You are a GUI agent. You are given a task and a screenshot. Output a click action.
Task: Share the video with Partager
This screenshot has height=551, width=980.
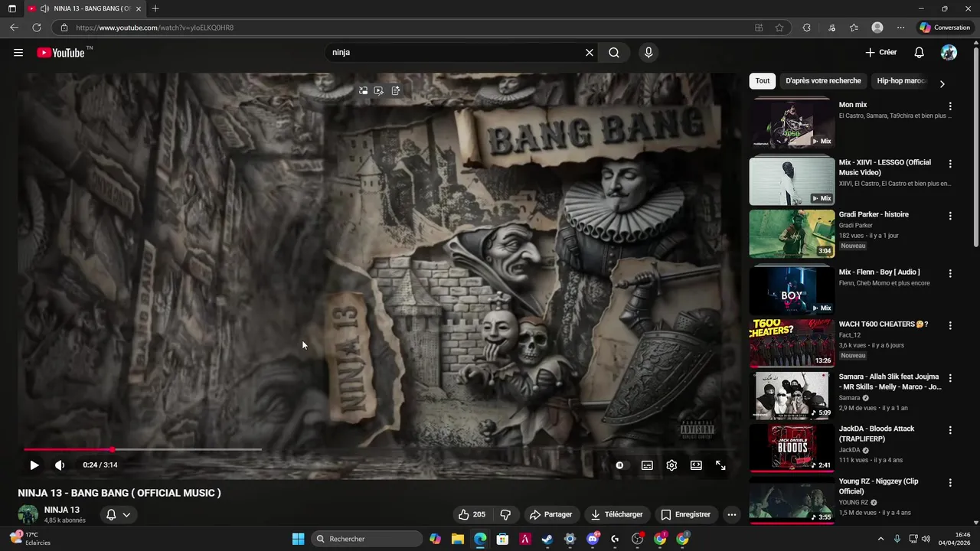click(x=551, y=514)
